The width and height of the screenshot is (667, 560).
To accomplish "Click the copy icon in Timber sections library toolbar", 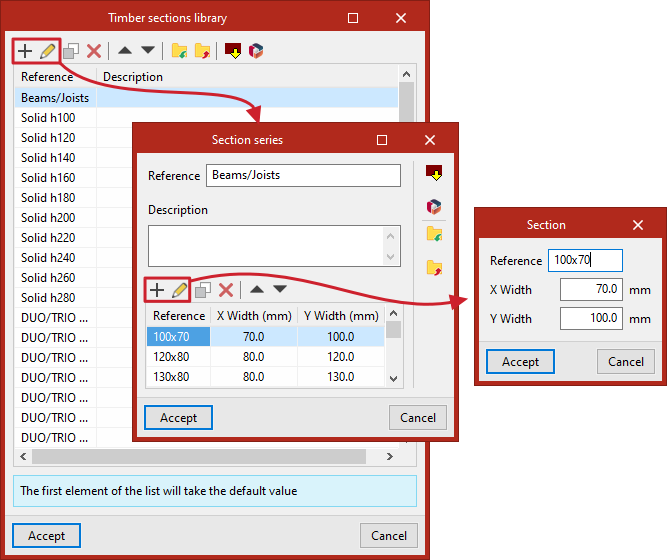I will point(71,51).
